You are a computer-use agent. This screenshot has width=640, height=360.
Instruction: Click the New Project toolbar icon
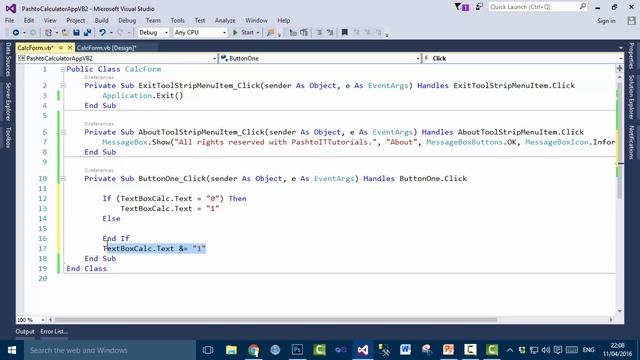49,32
